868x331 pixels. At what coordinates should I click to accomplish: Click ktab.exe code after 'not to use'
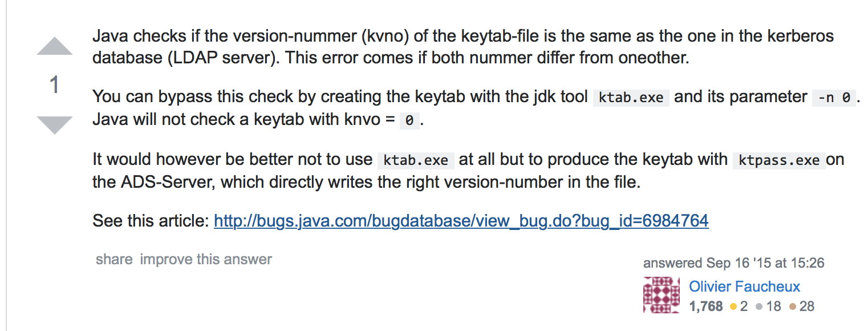(x=416, y=160)
